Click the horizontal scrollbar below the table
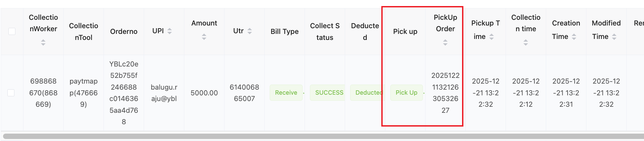The image size is (644, 141). 322,136
